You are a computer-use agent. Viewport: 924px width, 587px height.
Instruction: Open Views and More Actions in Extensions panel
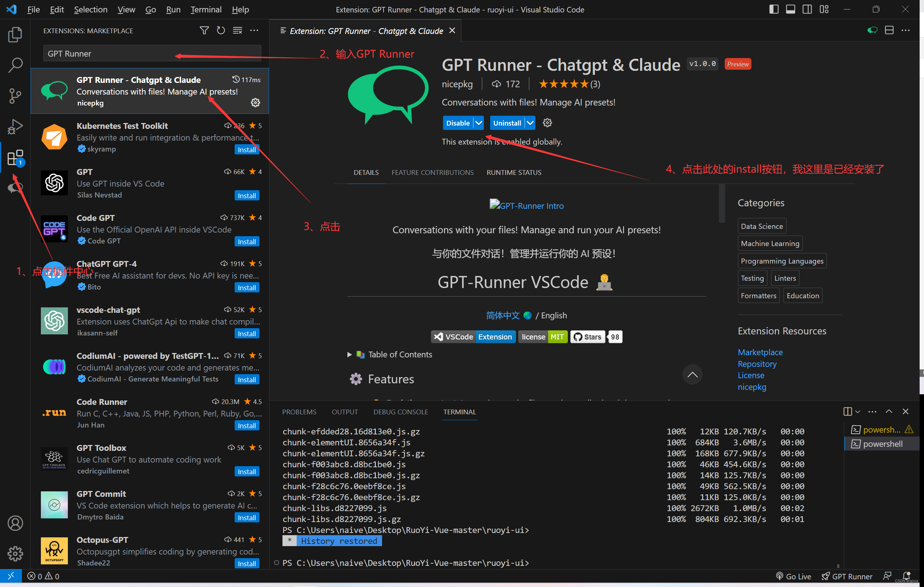click(254, 30)
